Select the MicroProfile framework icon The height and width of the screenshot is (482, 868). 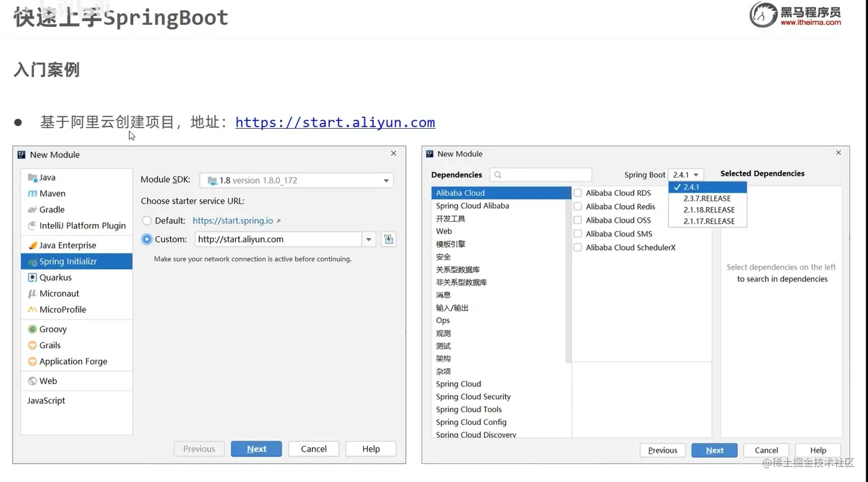[33, 310]
